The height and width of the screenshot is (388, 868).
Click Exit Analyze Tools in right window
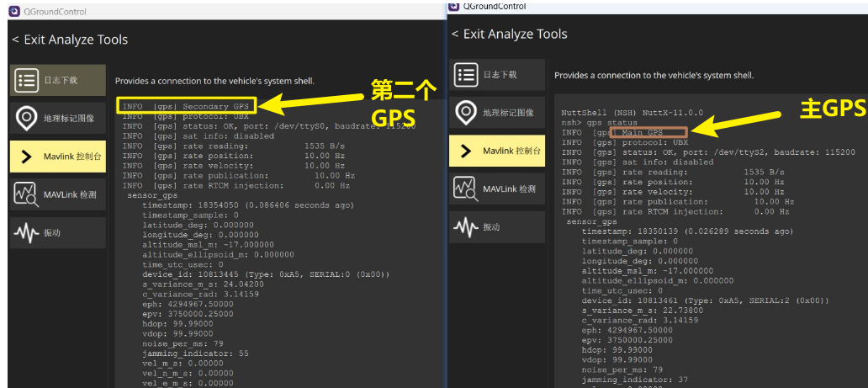[x=510, y=35]
